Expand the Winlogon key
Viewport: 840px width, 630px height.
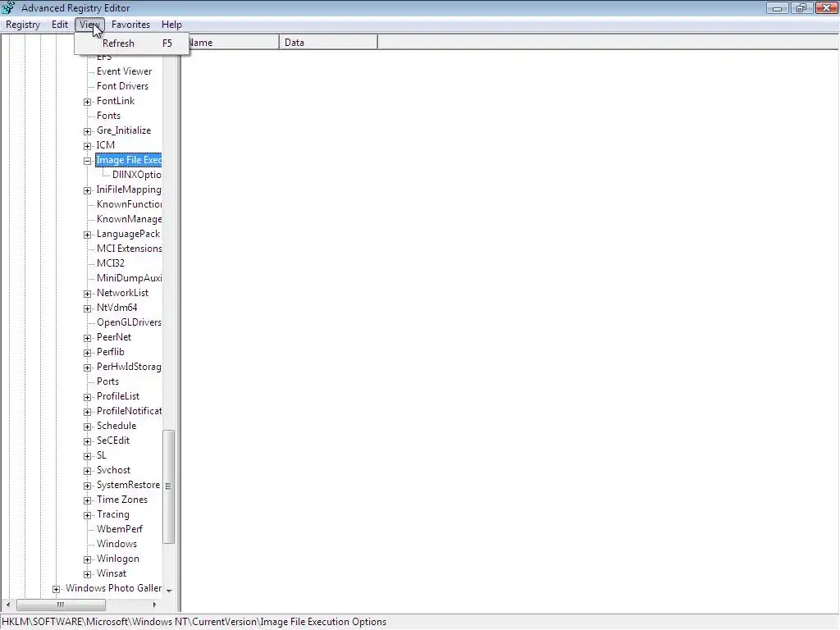coord(87,559)
